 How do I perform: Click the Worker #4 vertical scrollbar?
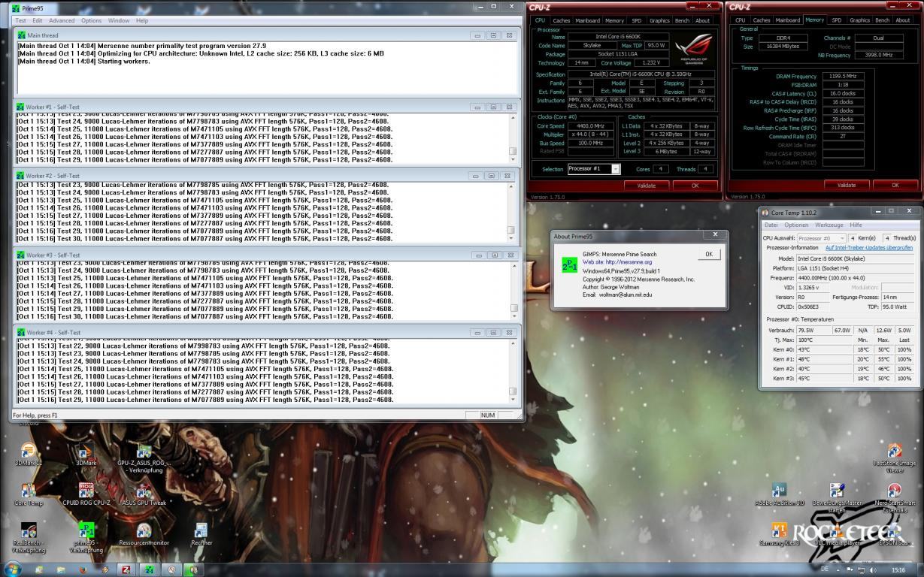513,371
